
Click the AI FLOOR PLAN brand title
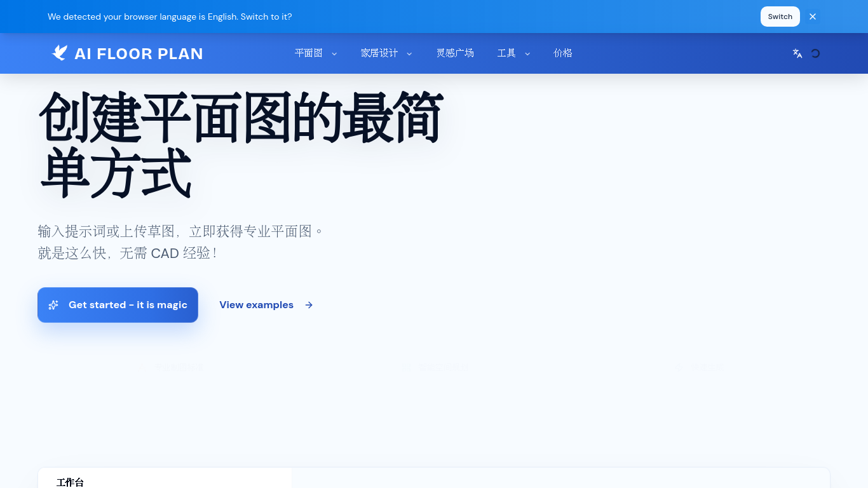click(x=139, y=54)
